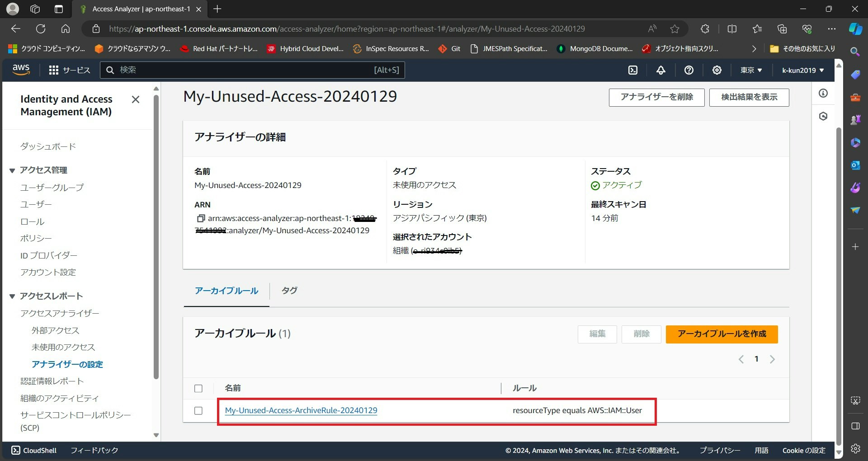Toggle the split screen browser icon
868x461 pixels.
click(732, 29)
